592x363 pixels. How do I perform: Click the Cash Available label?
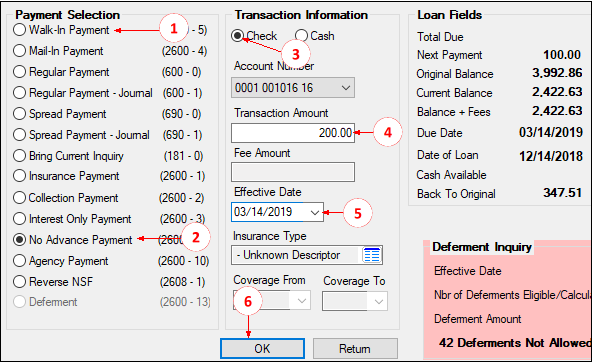tap(452, 175)
